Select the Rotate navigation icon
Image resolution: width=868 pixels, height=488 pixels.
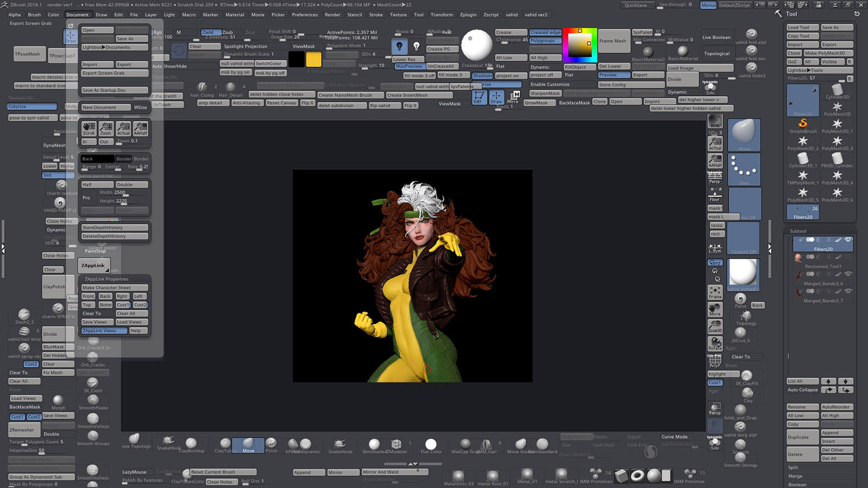coord(715,344)
